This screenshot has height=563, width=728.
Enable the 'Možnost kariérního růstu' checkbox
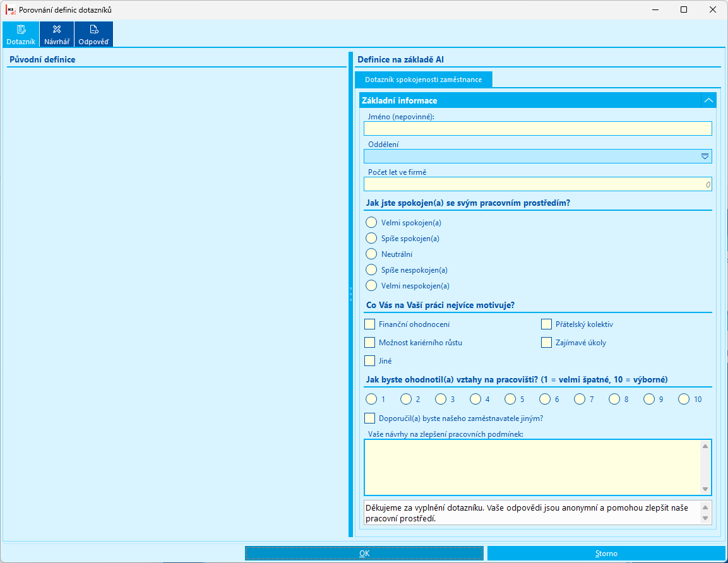coord(369,343)
